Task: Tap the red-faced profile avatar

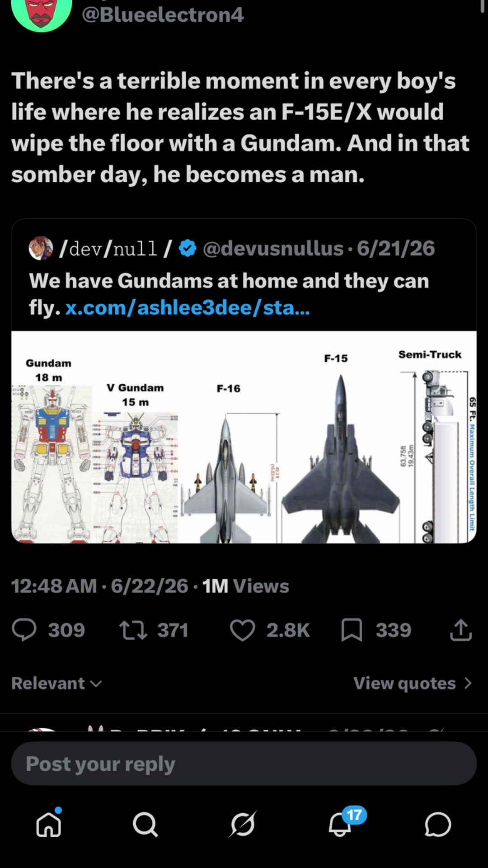Action: pos(42,13)
